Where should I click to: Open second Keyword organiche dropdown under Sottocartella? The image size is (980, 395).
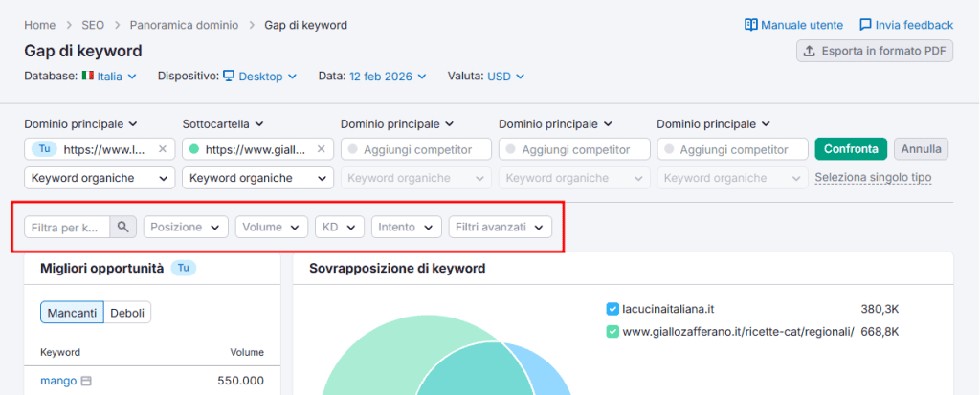pyautogui.click(x=257, y=178)
